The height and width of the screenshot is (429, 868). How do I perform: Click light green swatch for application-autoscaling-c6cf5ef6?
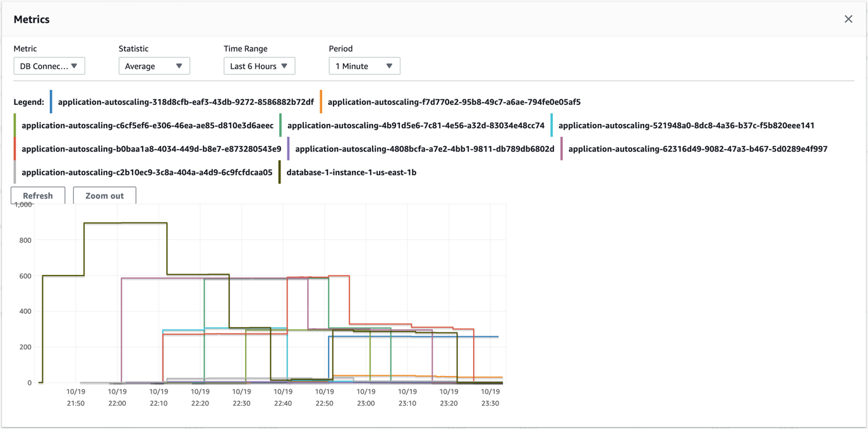[x=15, y=125]
